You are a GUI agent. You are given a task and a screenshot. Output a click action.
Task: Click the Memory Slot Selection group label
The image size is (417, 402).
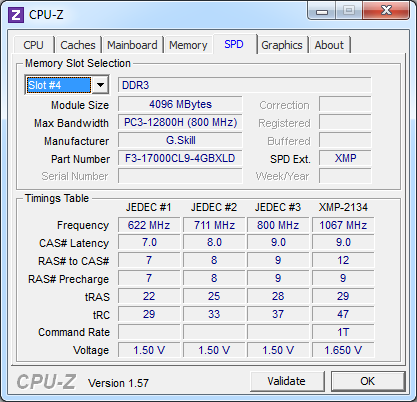(x=78, y=63)
